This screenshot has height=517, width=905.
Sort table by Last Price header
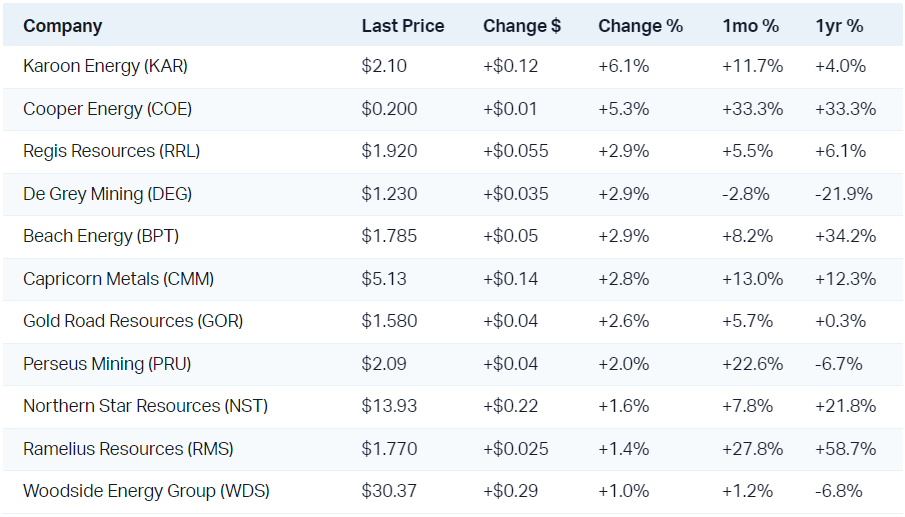402,26
